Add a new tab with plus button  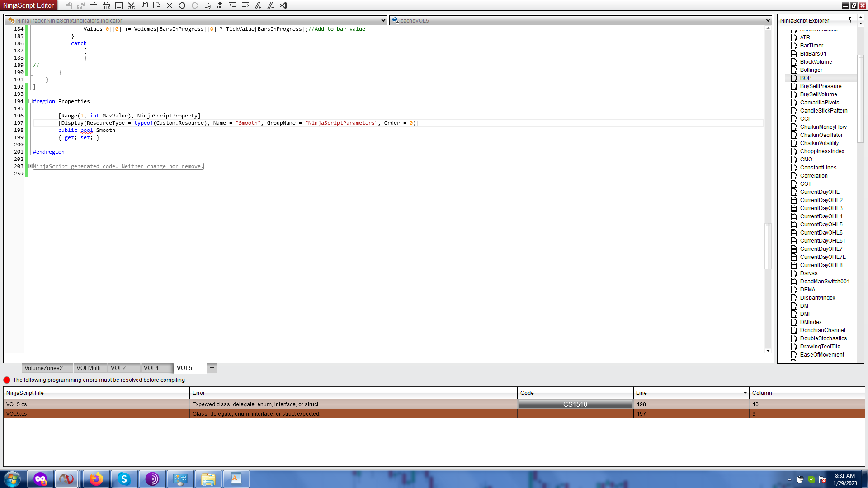click(212, 368)
